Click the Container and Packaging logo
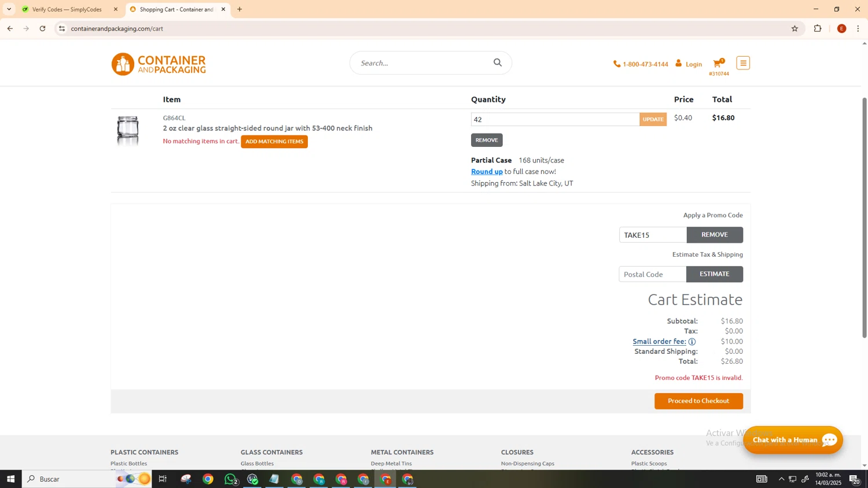Screen dimensions: 868x488 click(159, 64)
